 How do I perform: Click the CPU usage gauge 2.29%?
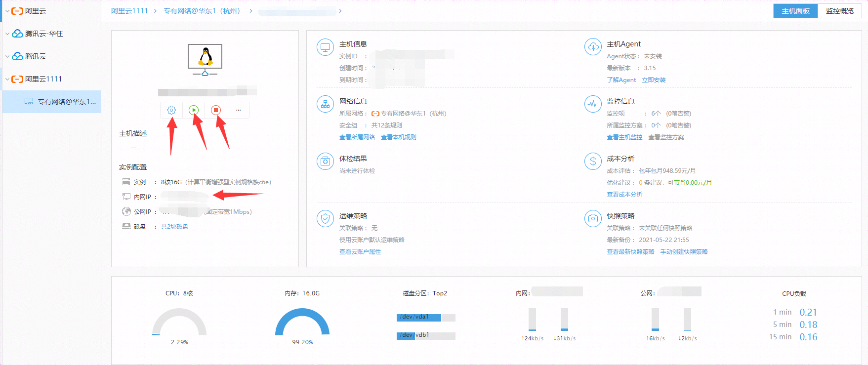[x=179, y=322]
